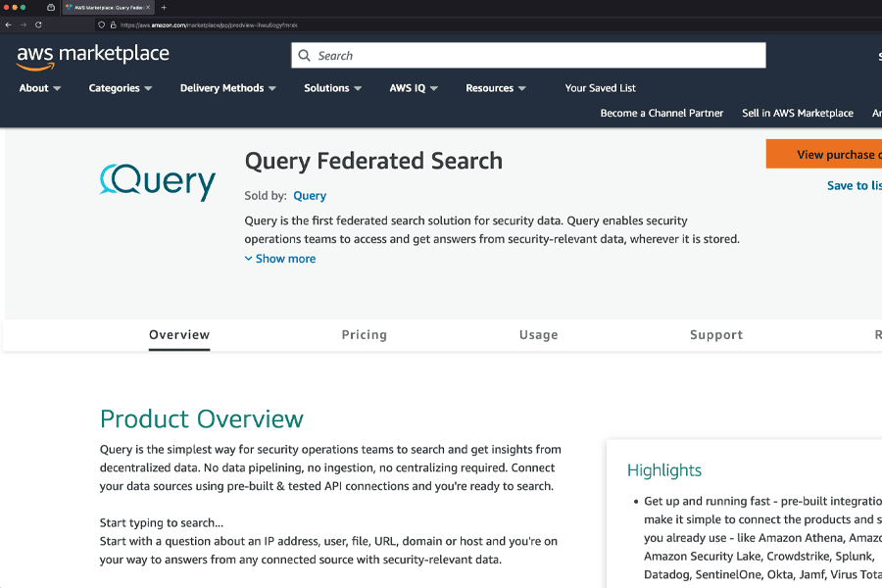Open the Solutions dropdown menu
882x588 pixels.
click(332, 88)
